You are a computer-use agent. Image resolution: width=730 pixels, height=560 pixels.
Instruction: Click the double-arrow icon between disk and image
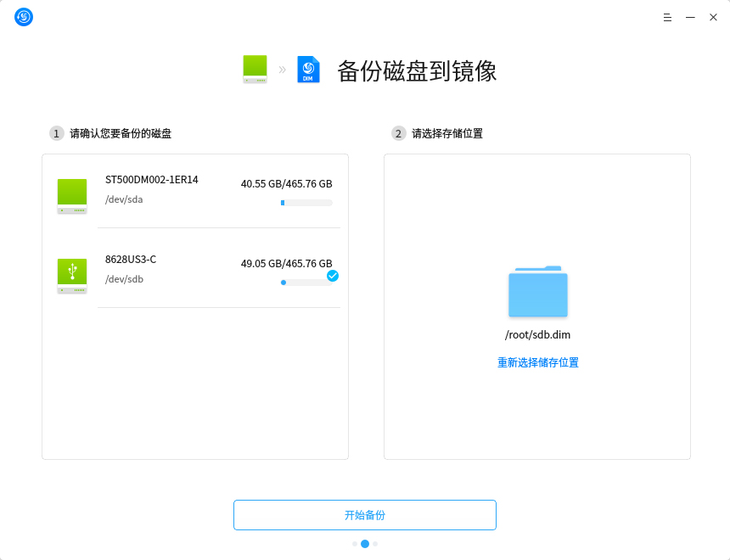[x=283, y=70]
